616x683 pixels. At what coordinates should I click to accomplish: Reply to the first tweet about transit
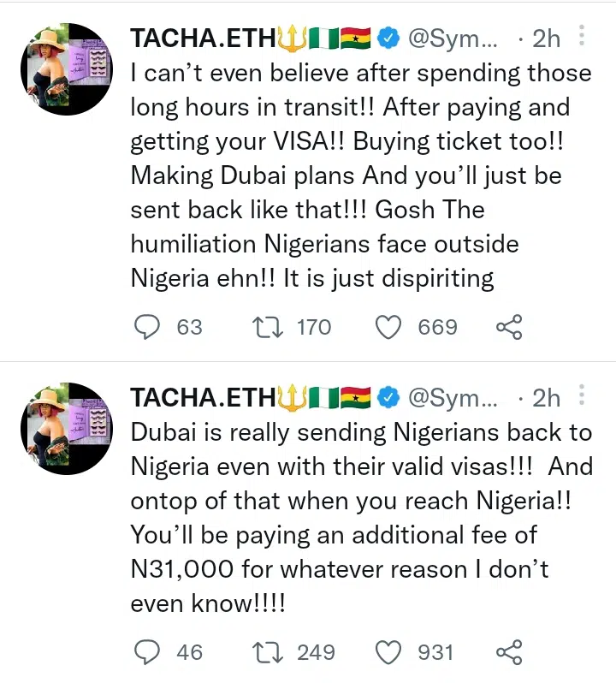pyautogui.click(x=149, y=327)
